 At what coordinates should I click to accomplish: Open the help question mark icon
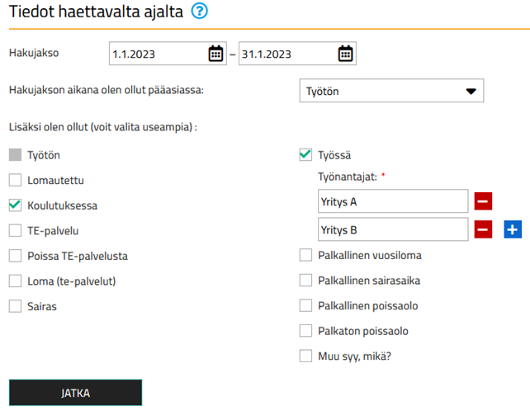[200, 12]
